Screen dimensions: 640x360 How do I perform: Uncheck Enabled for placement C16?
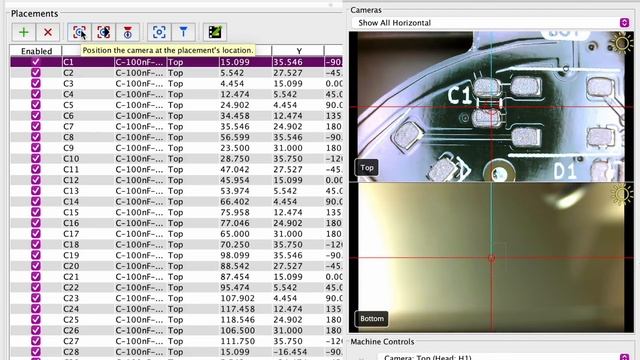(36, 223)
